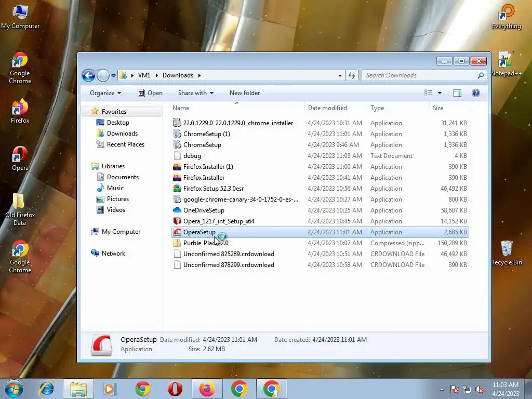Select the Opera_1217_int_Setup_x64 file icon

coord(177,221)
